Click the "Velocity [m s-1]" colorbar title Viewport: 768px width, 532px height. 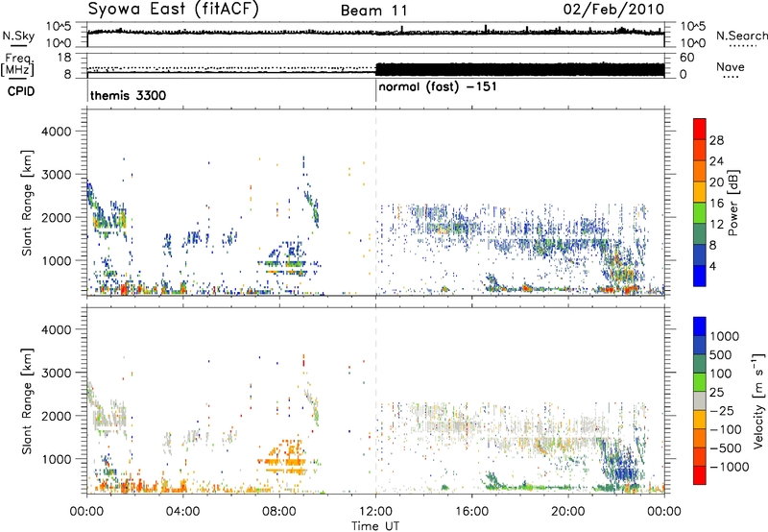coord(758,400)
